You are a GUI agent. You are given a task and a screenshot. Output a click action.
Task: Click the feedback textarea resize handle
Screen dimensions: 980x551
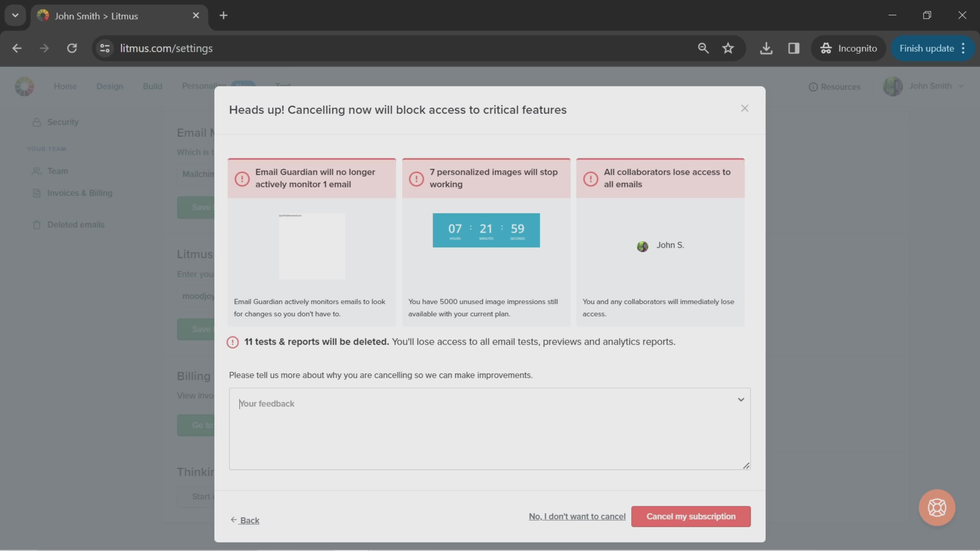click(746, 466)
